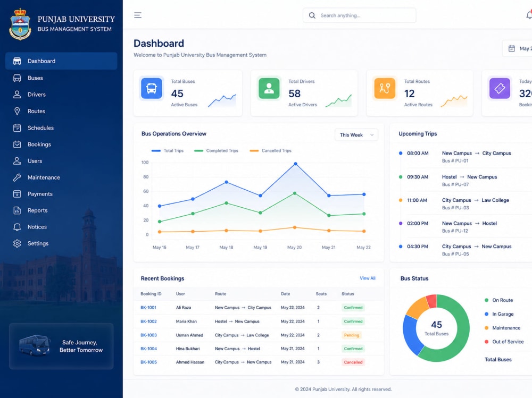Viewport: 532px width, 398px height.
Task: Click the Schedules sidebar calendar icon
Action: tap(17, 128)
